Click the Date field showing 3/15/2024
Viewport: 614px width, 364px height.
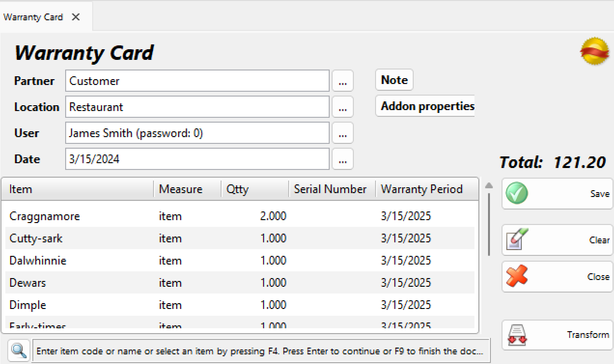(197, 159)
